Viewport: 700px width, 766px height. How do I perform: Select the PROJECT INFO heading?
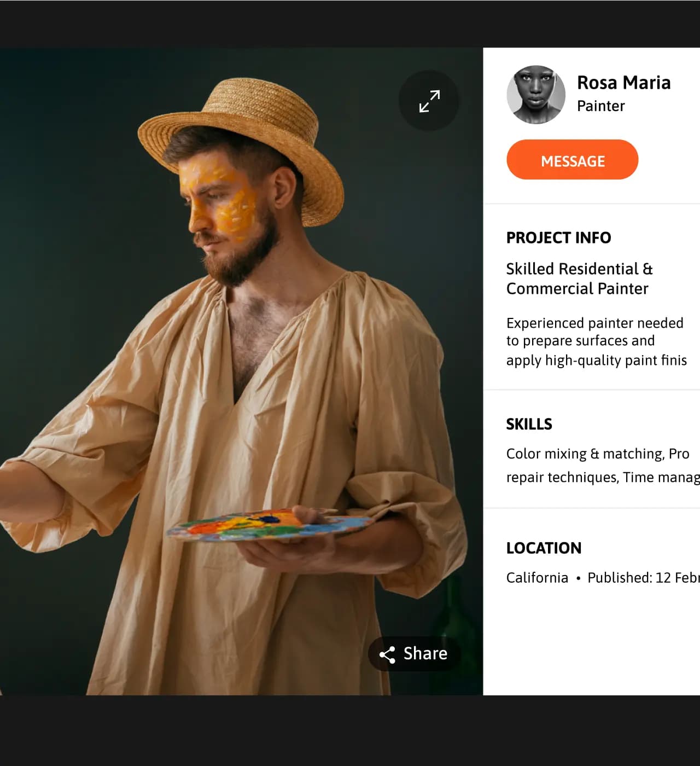pos(558,238)
